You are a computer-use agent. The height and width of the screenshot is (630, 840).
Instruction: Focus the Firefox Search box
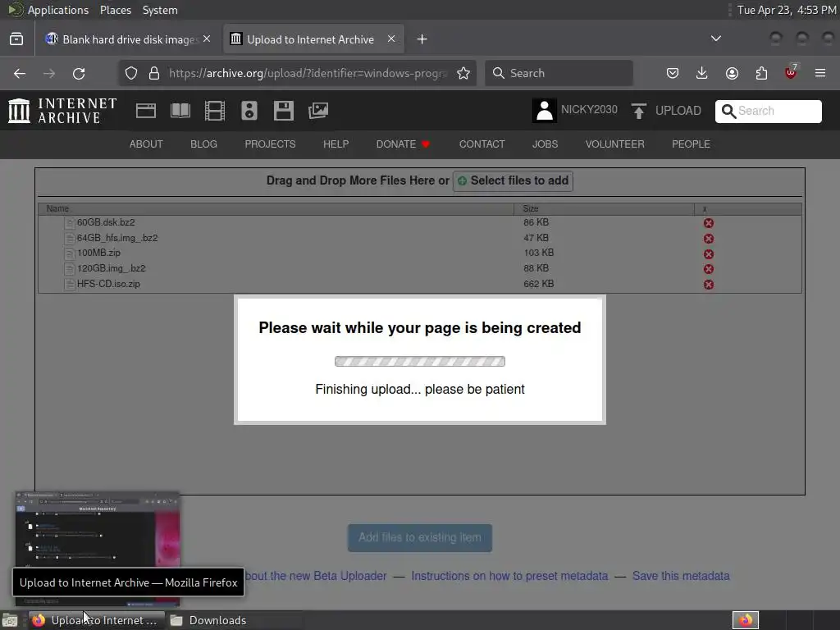point(559,73)
